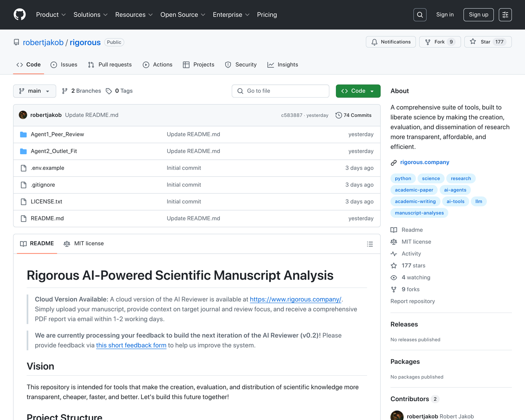The image size is (525, 420).
Task: Click the repository book icon beside robertjakob
Action: pos(16,42)
